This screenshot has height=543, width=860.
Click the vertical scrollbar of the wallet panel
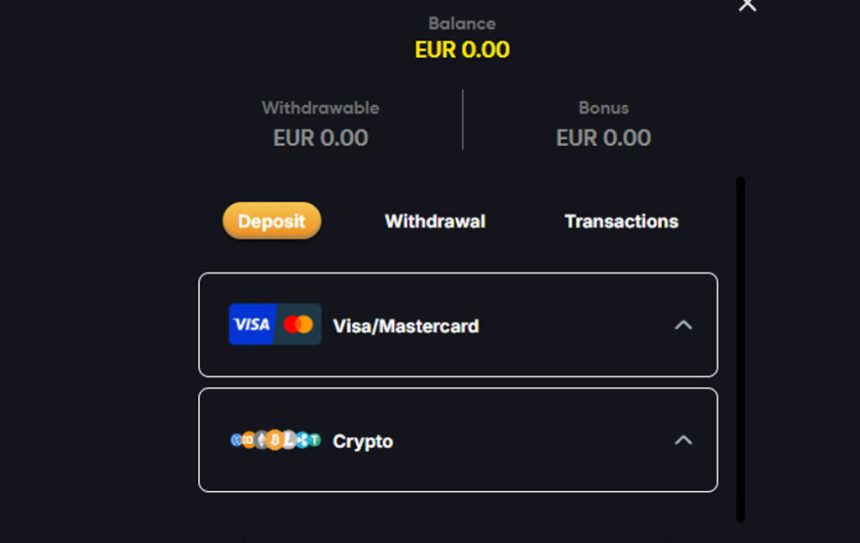740,350
